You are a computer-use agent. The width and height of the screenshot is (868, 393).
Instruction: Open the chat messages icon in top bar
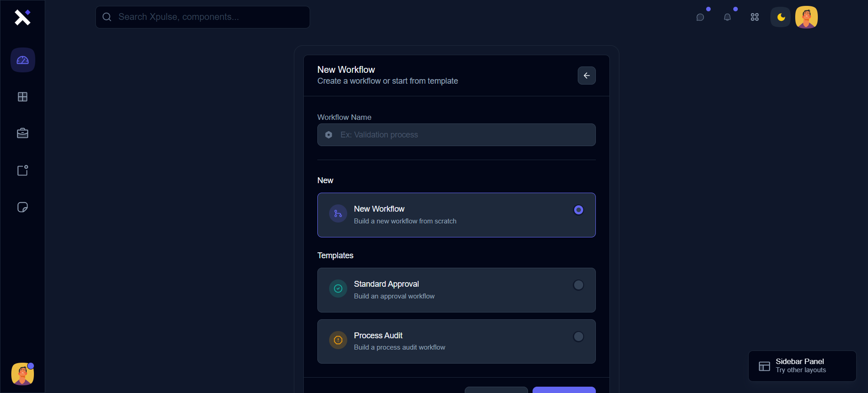(700, 17)
